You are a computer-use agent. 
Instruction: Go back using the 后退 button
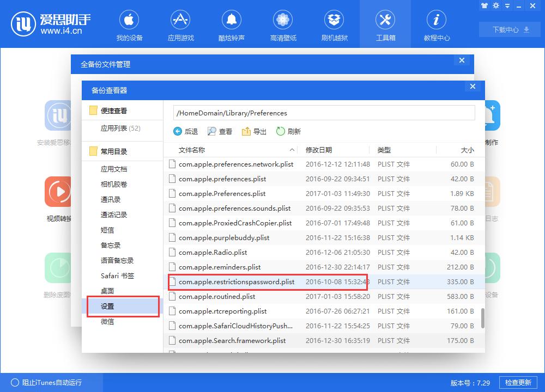pos(186,131)
